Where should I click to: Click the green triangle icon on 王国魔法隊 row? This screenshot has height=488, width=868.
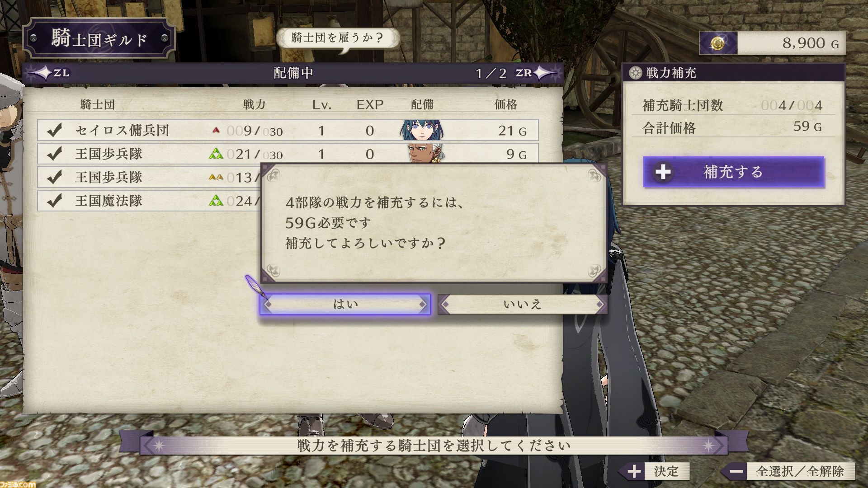[x=216, y=201]
